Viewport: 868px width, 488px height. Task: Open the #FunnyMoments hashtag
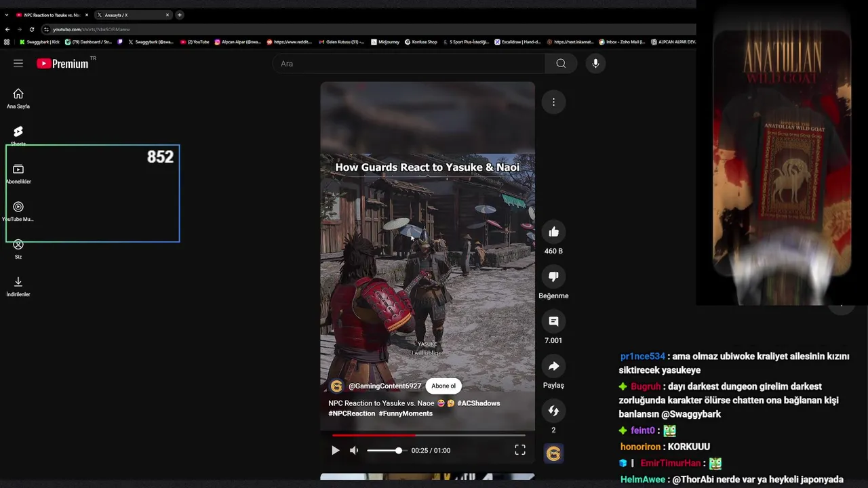pyautogui.click(x=406, y=413)
